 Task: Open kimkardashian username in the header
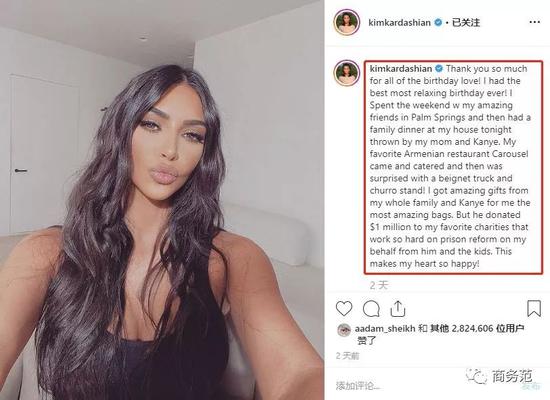tap(399, 22)
